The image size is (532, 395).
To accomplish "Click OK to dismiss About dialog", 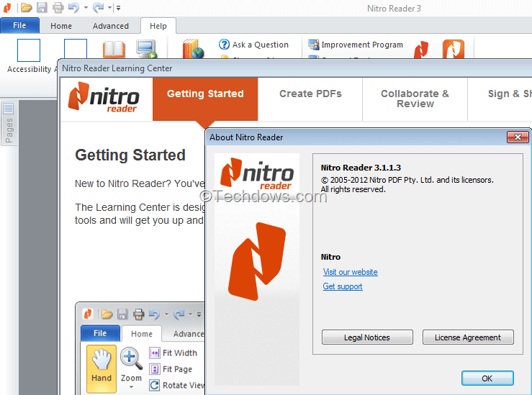I will 487,378.
